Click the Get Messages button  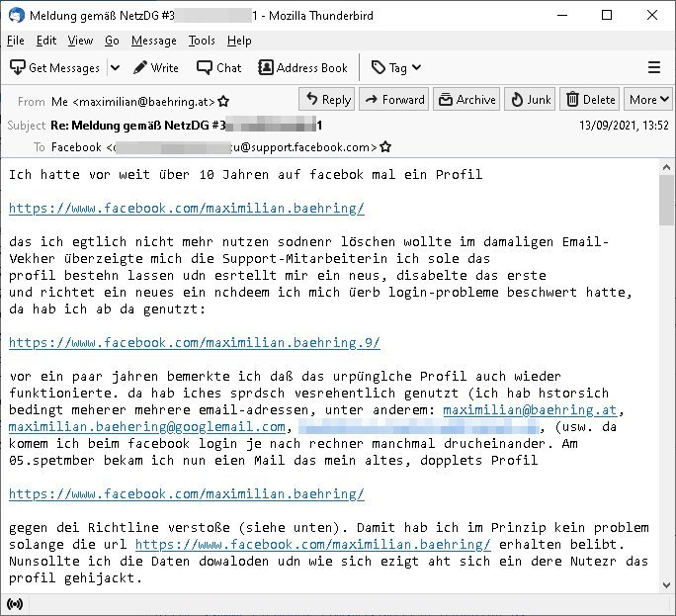tap(54, 67)
